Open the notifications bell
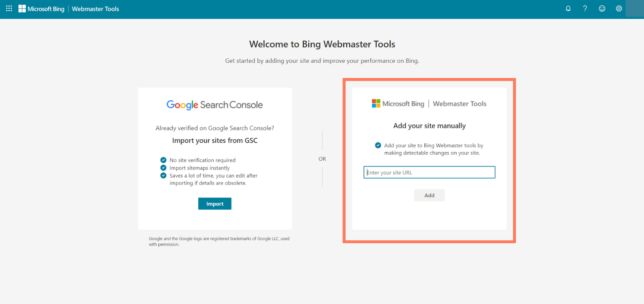This screenshot has height=304, width=644. [568, 8]
